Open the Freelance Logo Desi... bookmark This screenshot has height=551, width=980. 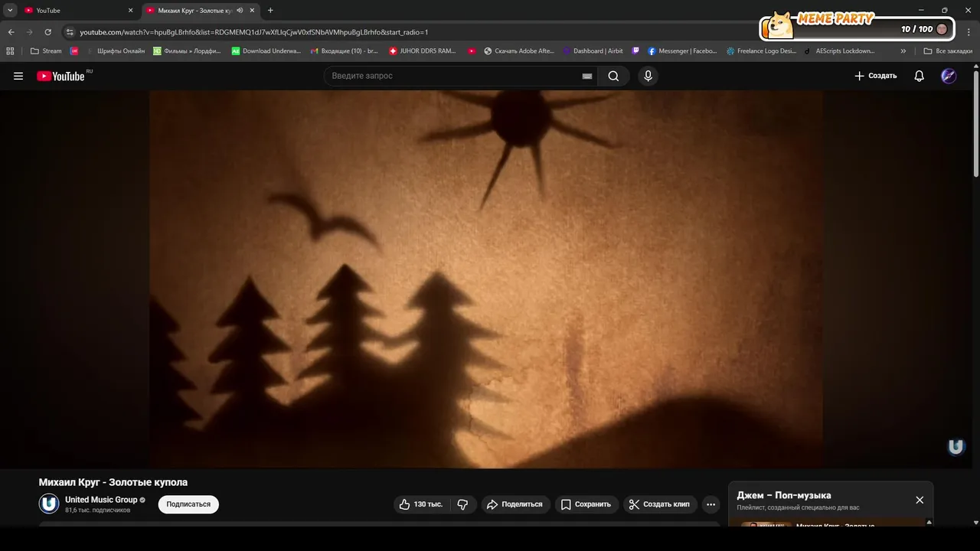click(x=762, y=51)
